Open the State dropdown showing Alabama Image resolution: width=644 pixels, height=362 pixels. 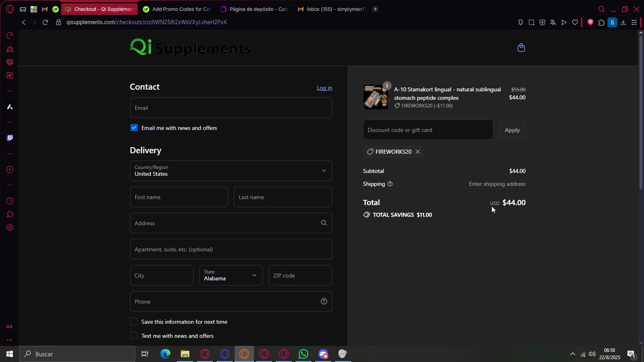[231, 275]
